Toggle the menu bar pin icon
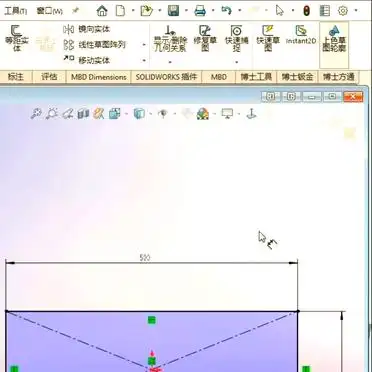 pos(76,11)
